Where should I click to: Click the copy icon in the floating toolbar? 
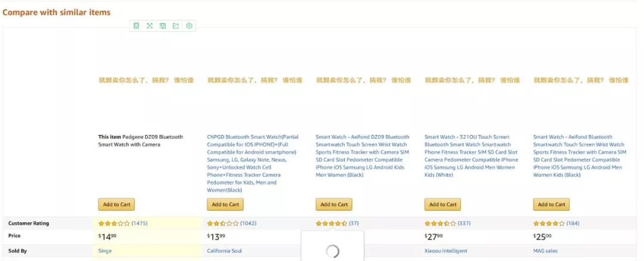[137, 26]
